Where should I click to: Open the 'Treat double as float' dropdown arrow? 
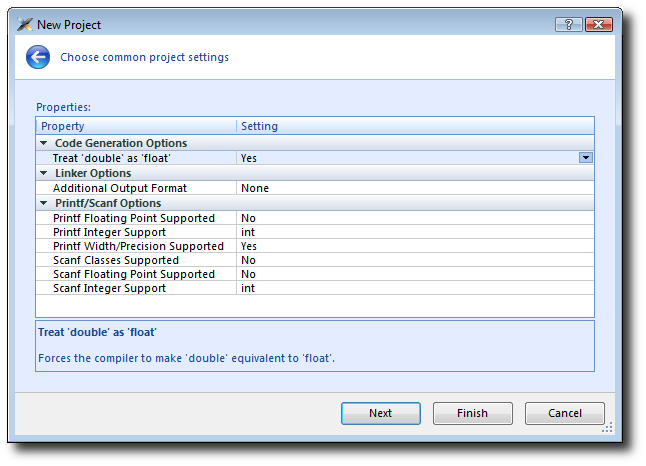click(x=586, y=158)
